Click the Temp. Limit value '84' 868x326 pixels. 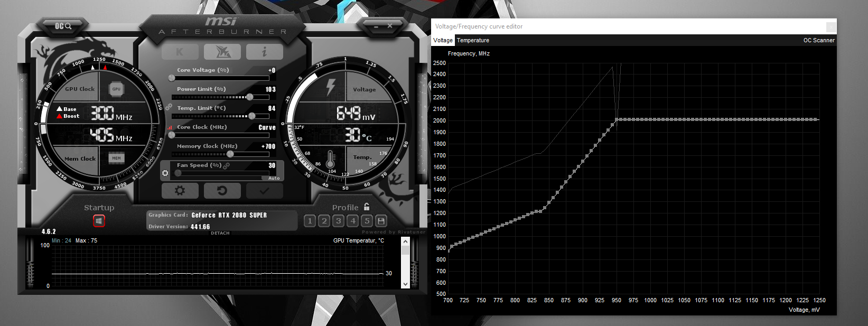click(x=272, y=108)
